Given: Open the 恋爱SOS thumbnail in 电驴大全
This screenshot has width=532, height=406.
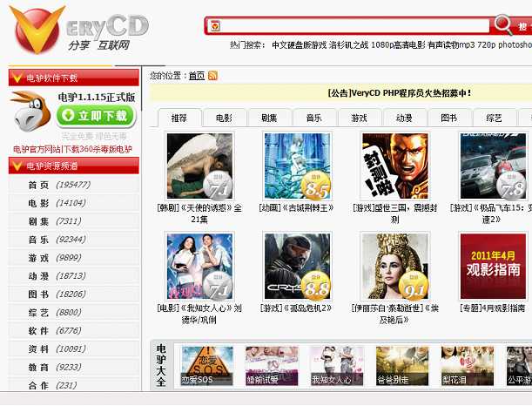Looking at the screenshot, I should click(x=207, y=366).
